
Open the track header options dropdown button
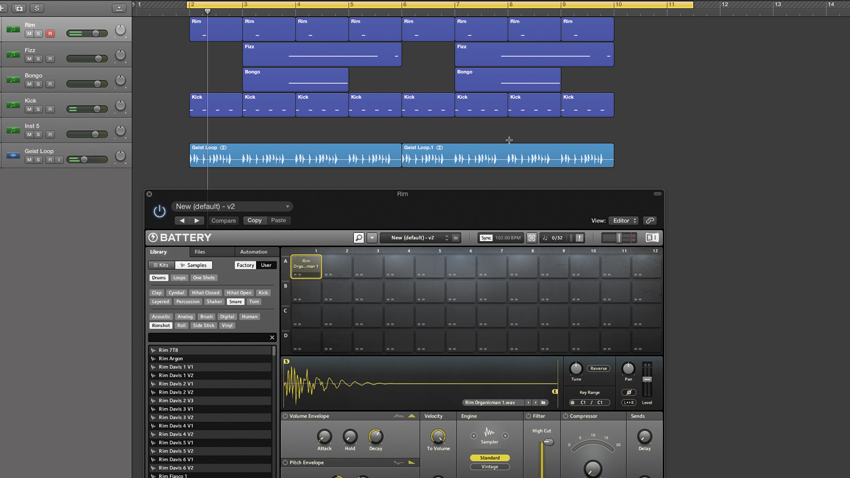coord(119,8)
